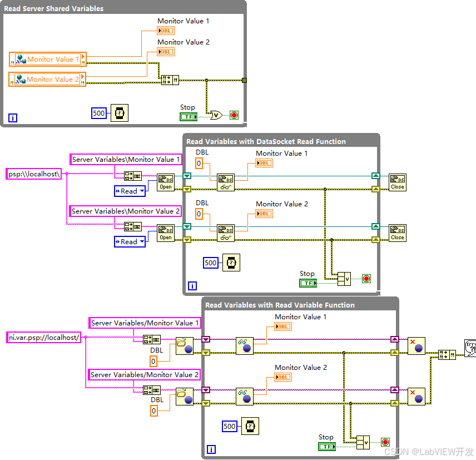Screen dimensions: 476x460
Task: Click the Simple Error Handler icon
Action: tap(470, 348)
